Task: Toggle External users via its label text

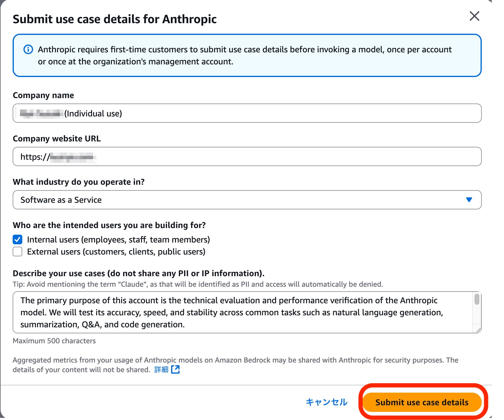Action: (x=116, y=252)
